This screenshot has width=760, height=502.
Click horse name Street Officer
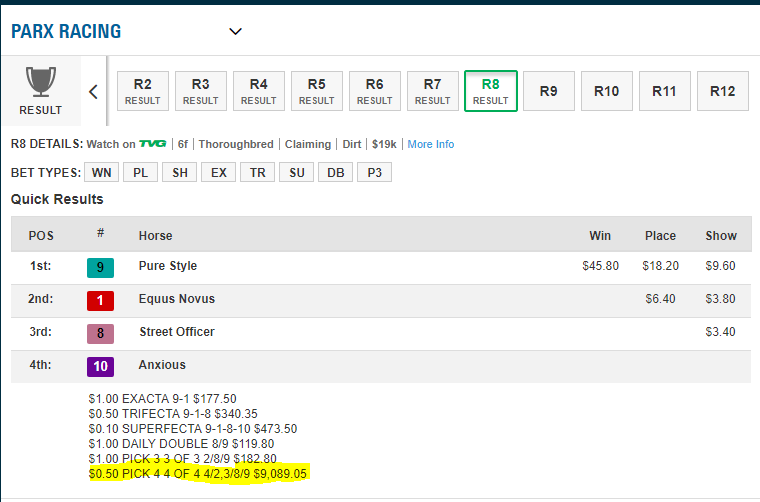click(177, 332)
